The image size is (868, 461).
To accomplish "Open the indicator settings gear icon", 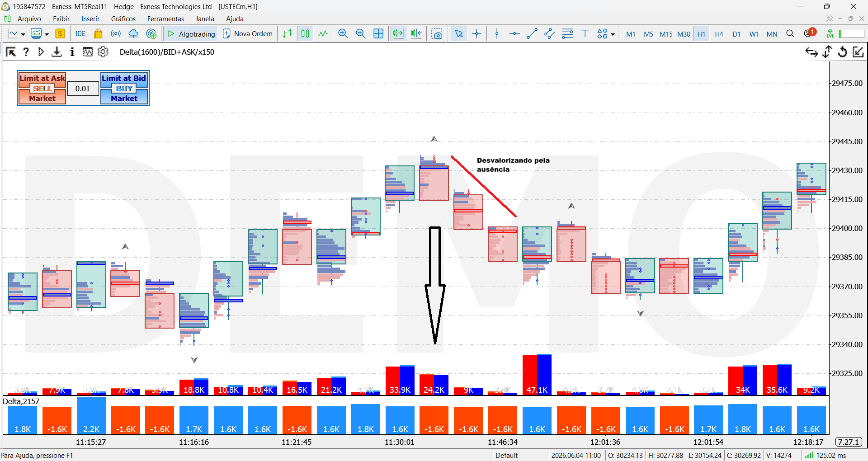I will tap(103, 52).
